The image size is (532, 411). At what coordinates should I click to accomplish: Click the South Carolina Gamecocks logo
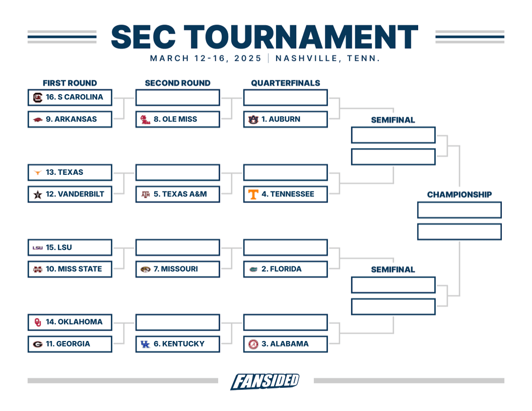click(x=37, y=97)
